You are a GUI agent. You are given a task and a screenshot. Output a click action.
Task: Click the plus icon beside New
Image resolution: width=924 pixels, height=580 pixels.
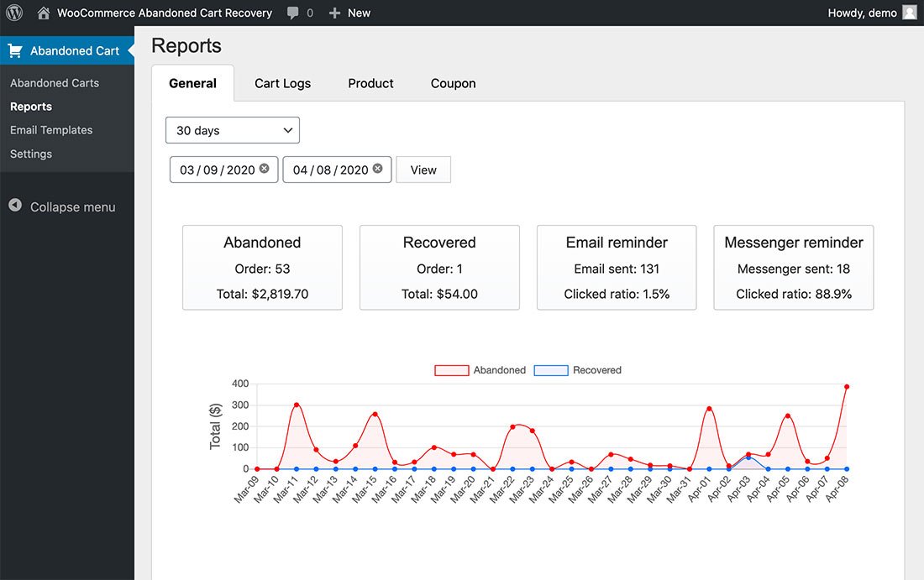334,13
